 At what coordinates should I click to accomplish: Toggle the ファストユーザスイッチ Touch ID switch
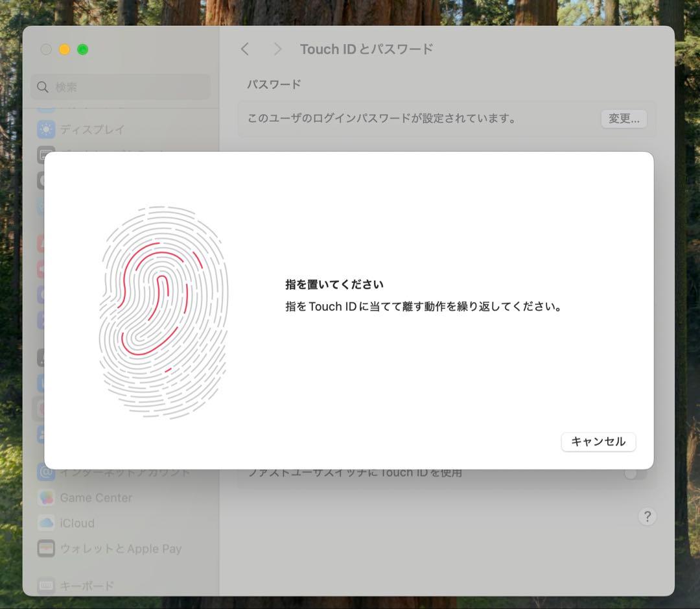click(x=635, y=473)
